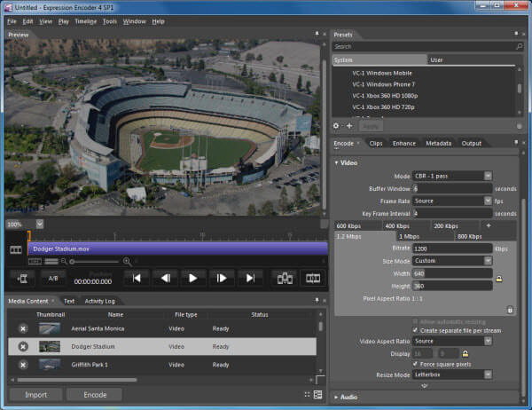Play the video preview
Viewport: 532px width, 410px height.
click(192, 278)
